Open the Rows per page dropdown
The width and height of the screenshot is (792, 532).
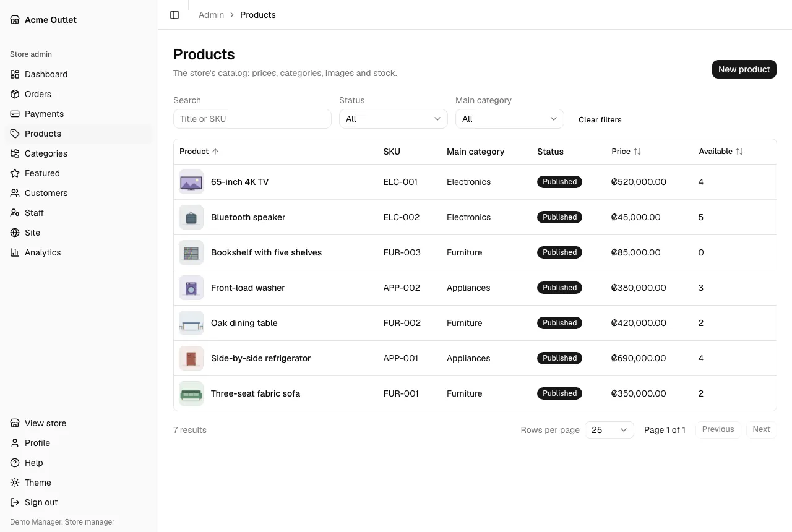coord(609,430)
